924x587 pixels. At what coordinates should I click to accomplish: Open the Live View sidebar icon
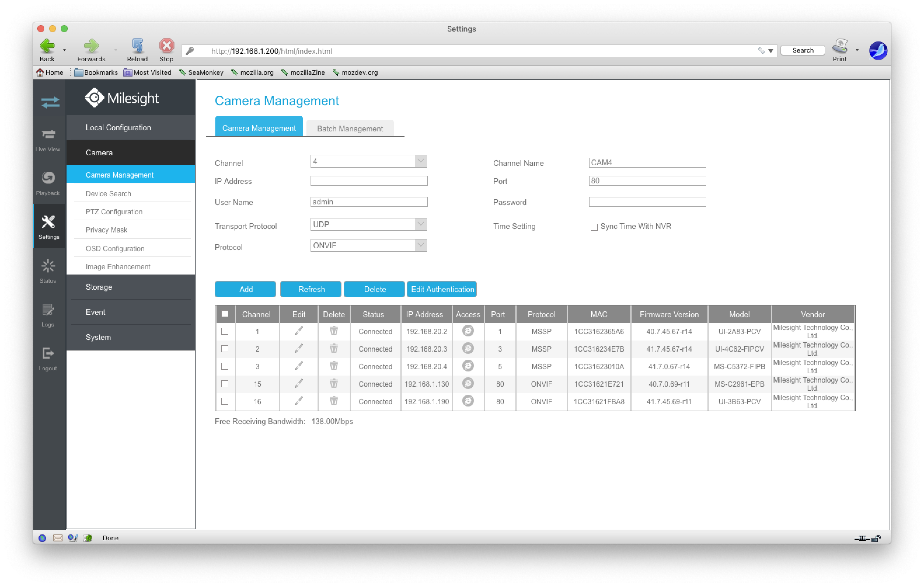[x=48, y=139]
